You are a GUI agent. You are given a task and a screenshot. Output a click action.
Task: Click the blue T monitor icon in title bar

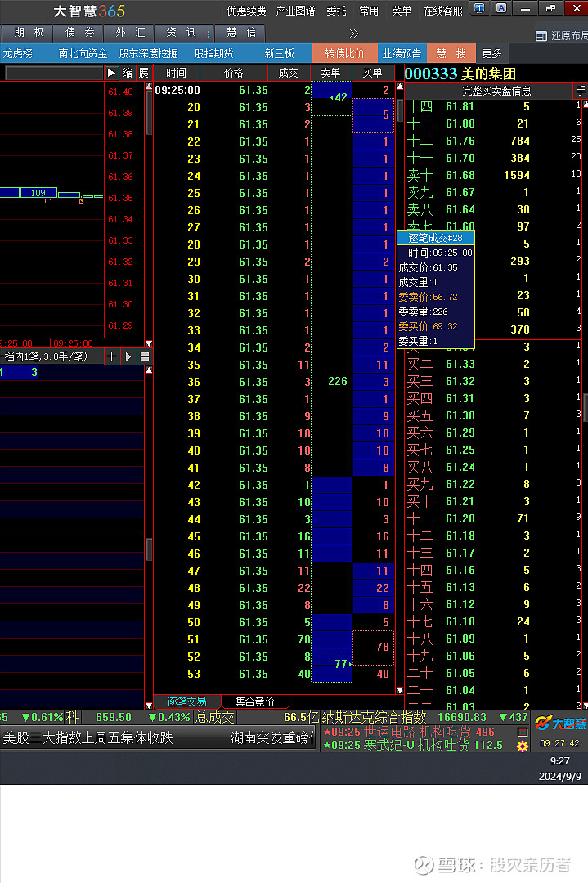coord(479,8)
